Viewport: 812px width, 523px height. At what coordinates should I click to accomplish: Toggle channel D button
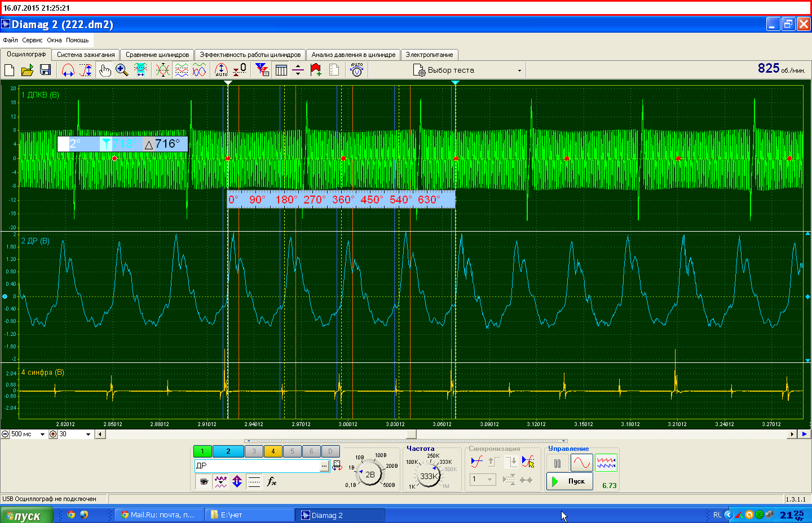(x=330, y=451)
